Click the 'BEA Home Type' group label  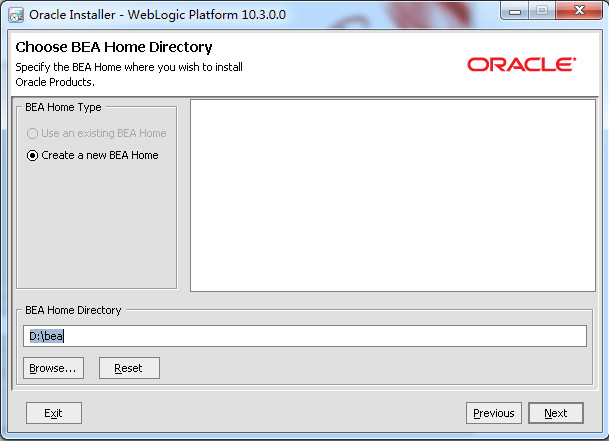(x=63, y=107)
